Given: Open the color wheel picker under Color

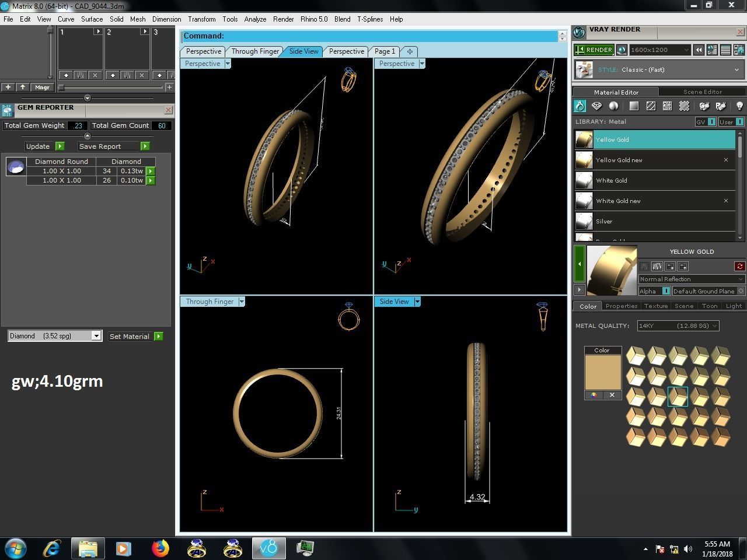Looking at the screenshot, I should pos(594,395).
